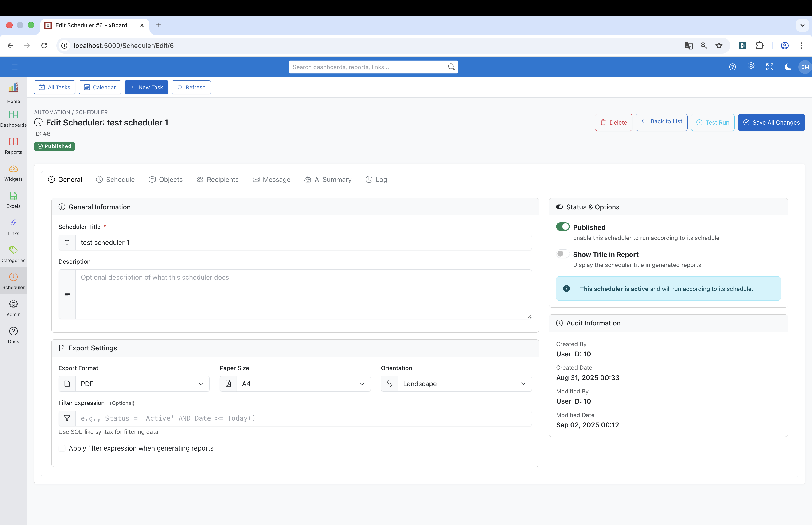Open the Calendar view button
Image resolution: width=812 pixels, height=525 pixels.
pos(100,87)
